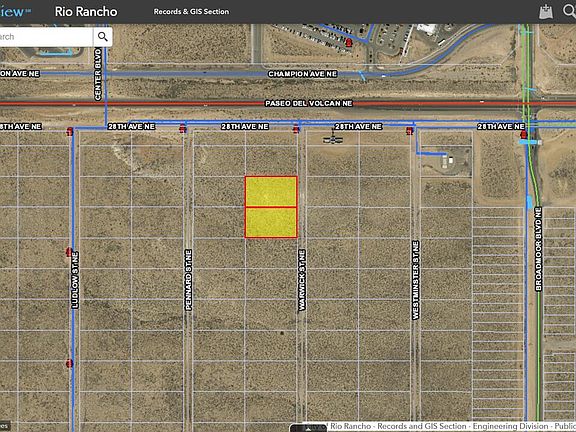The image size is (576, 432).
Task: Open the basemap gallery icon in the header
Action: 546,12
